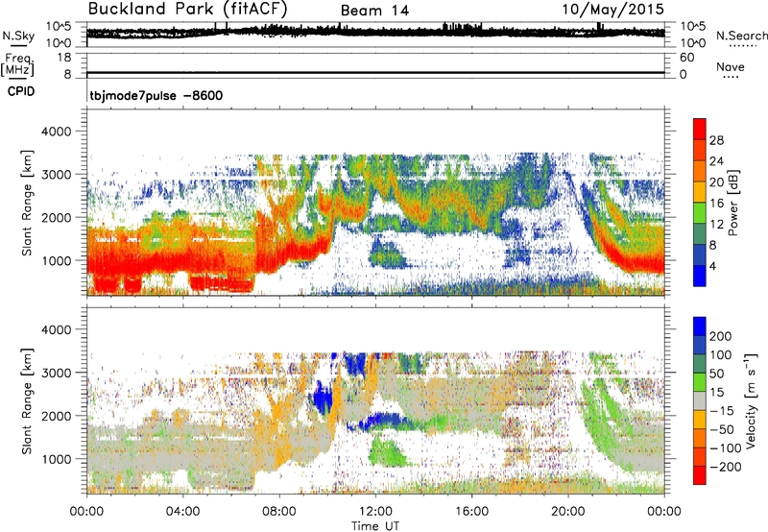Click the power panel 'Slant Range [km]' label
This screenshot has width=768, height=532.
(27, 203)
